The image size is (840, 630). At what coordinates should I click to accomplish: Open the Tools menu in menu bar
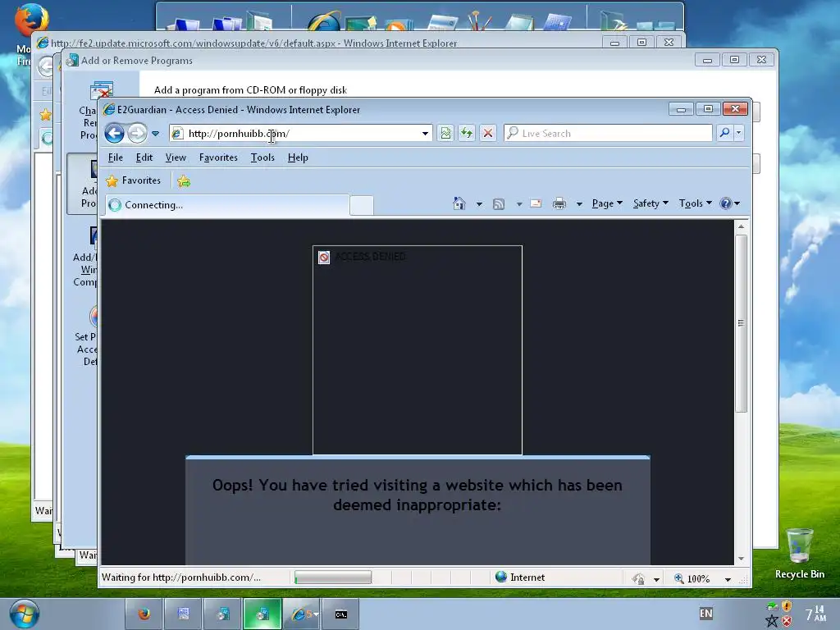click(262, 157)
